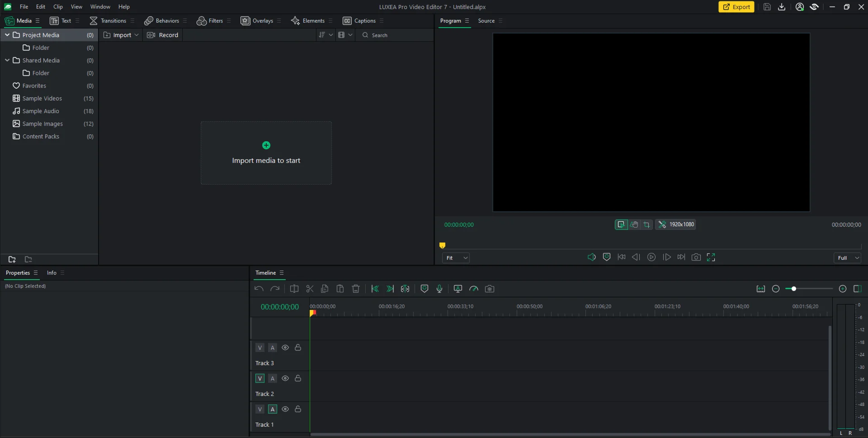
Task: Click the add new folder icon
Action: point(12,259)
